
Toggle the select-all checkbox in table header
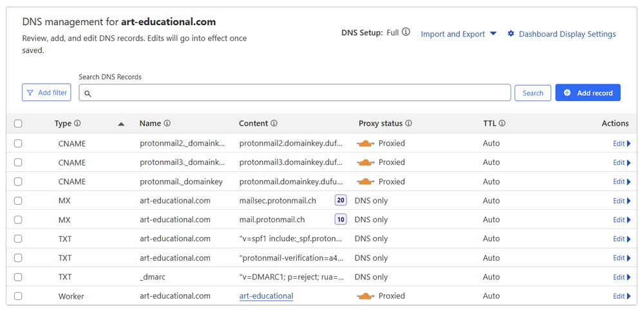click(x=18, y=124)
